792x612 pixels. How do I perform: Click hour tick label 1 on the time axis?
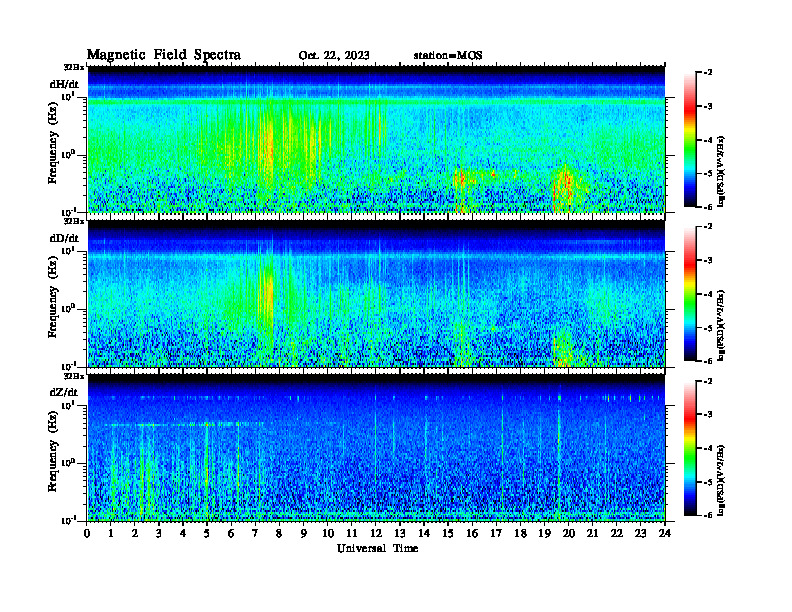[111, 533]
